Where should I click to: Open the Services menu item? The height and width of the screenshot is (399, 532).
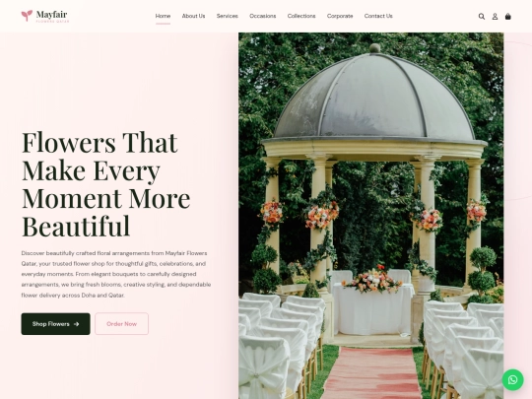tap(228, 16)
